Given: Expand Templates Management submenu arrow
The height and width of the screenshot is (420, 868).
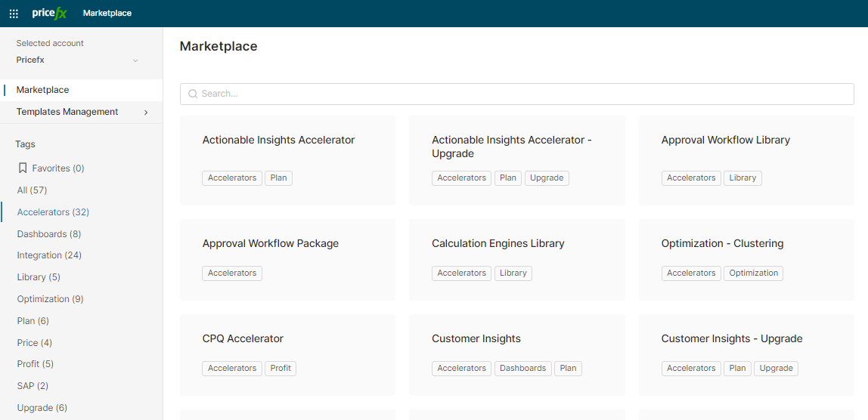Looking at the screenshot, I should 146,113.
